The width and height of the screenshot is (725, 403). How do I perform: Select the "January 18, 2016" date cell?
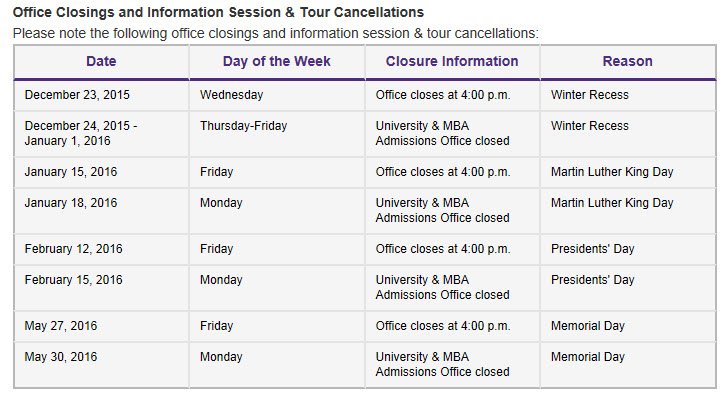[x=70, y=203]
